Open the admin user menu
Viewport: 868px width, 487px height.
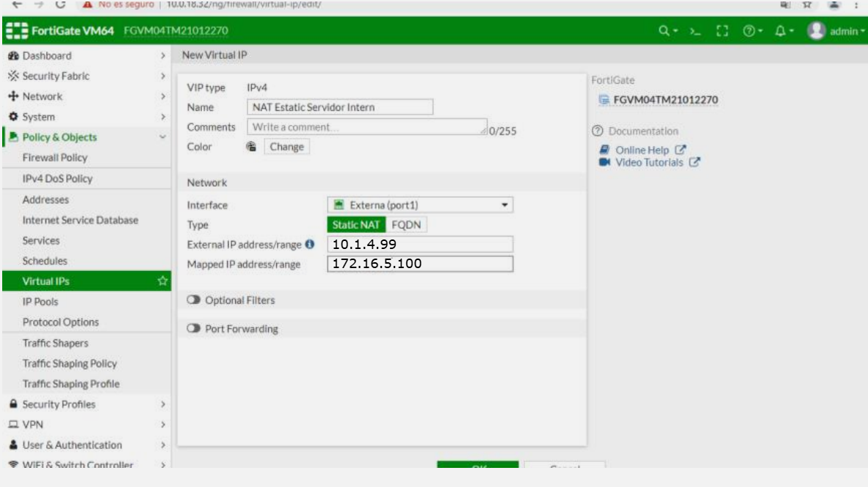pos(836,31)
